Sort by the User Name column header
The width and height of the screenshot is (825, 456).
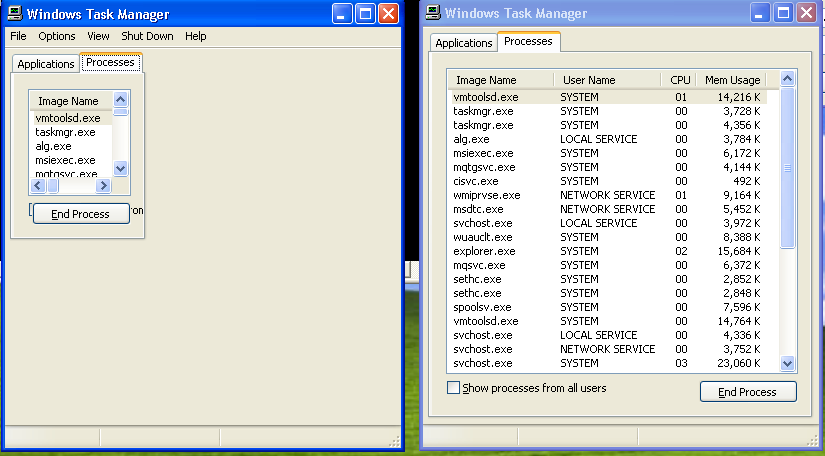(607, 80)
